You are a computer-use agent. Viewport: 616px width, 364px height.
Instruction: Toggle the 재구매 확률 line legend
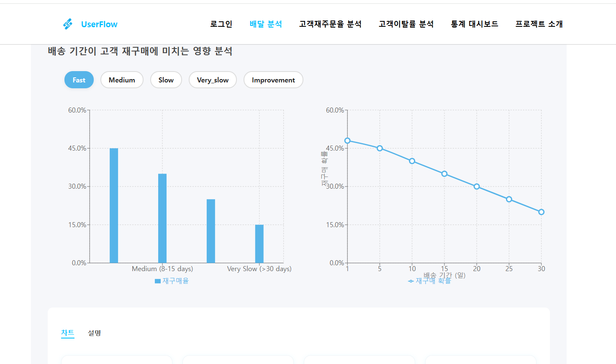[x=429, y=281]
